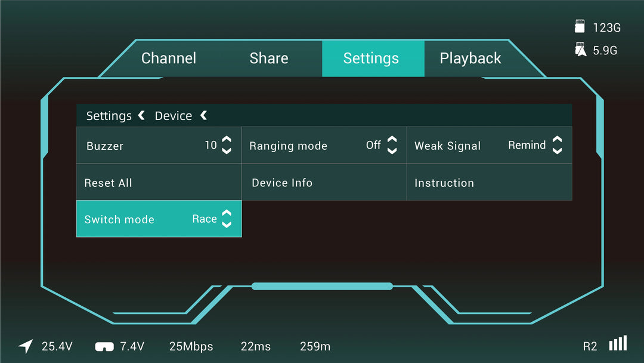Open Device Info entry
Image resolution: width=644 pixels, height=363 pixels.
pyautogui.click(x=324, y=182)
